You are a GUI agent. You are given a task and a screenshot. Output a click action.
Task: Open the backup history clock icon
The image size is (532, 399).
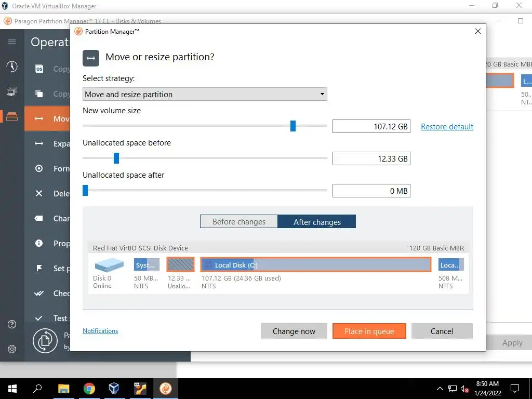[12, 66]
